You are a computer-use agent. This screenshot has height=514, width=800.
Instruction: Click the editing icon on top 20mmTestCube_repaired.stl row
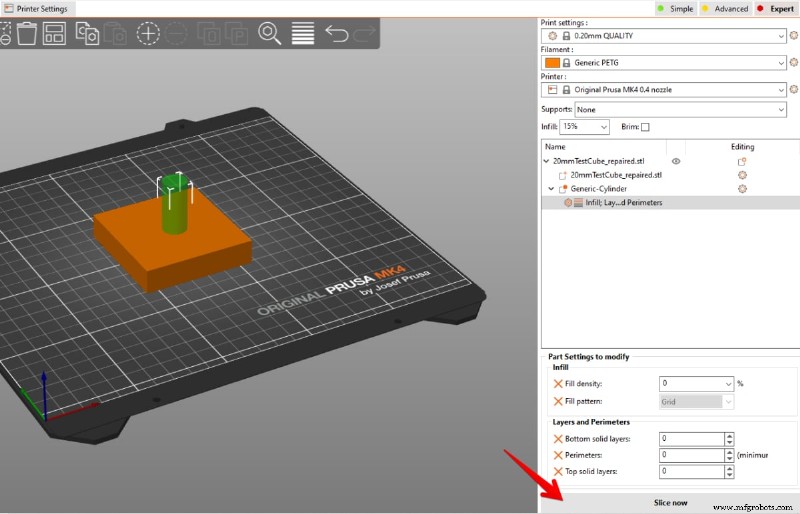click(742, 161)
